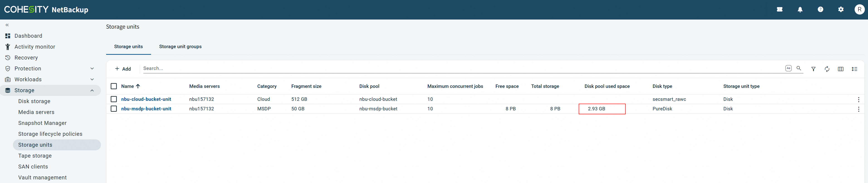Open Recovery page
This screenshot has width=868, height=183.
[x=26, y=58]
